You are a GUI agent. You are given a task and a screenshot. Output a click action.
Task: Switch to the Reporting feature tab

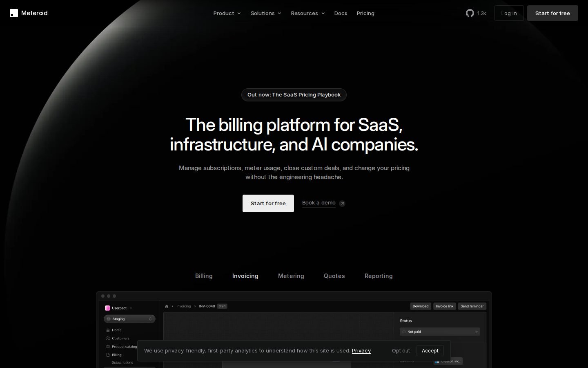coord(379,276)
